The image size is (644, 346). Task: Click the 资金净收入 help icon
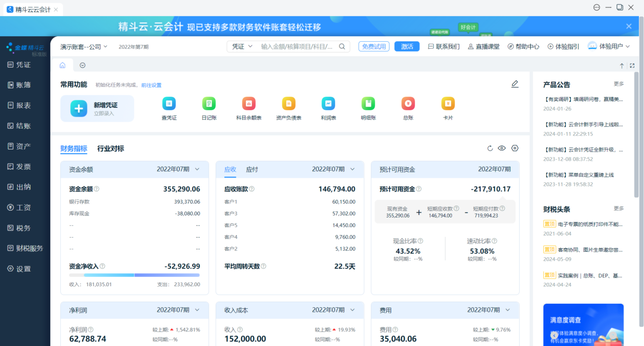(x=103, y=266)
